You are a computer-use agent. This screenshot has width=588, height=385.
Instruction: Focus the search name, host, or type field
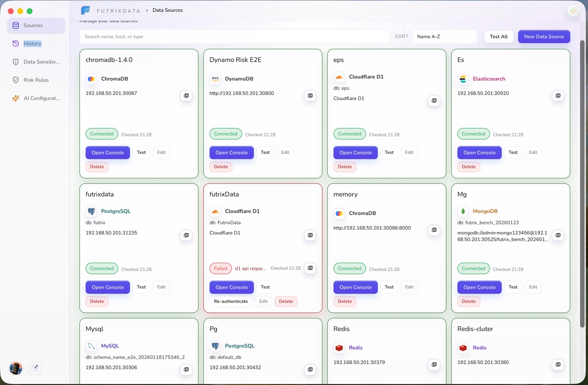tap(235, 36)
